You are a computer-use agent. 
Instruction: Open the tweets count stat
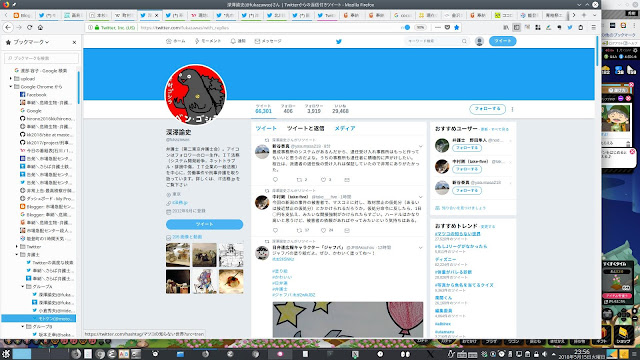[x=263, y=109]
